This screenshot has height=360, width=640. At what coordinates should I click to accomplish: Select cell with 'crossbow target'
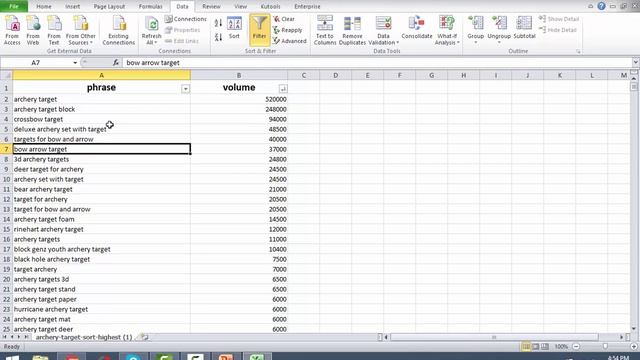101,119
